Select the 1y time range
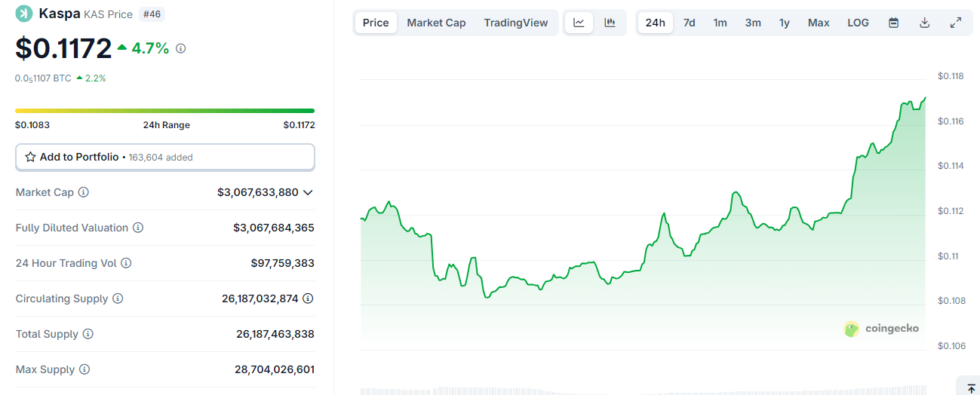This screenshot has width=980, height=395. [x=785, y=23]
